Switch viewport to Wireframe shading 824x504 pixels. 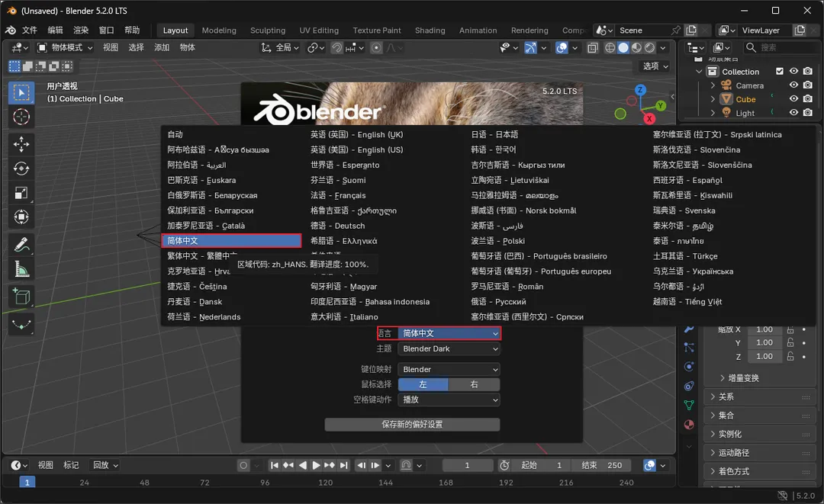(610, 48)
